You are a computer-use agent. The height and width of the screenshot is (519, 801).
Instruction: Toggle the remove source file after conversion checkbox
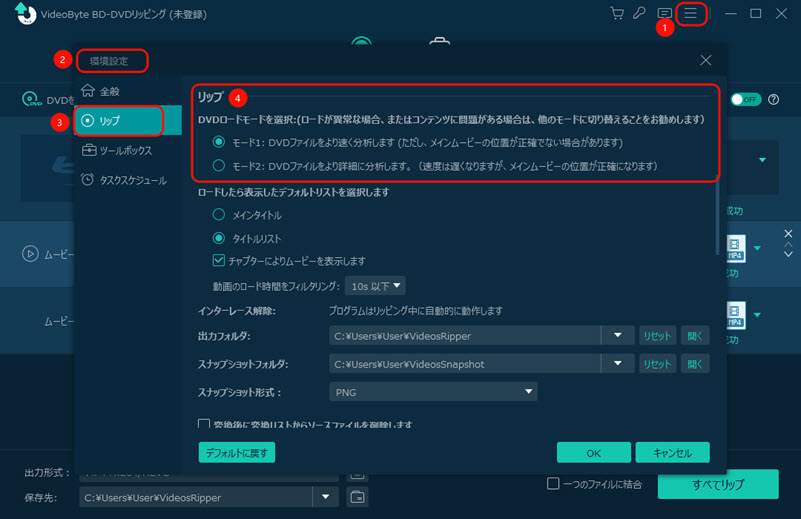[204, 424]
